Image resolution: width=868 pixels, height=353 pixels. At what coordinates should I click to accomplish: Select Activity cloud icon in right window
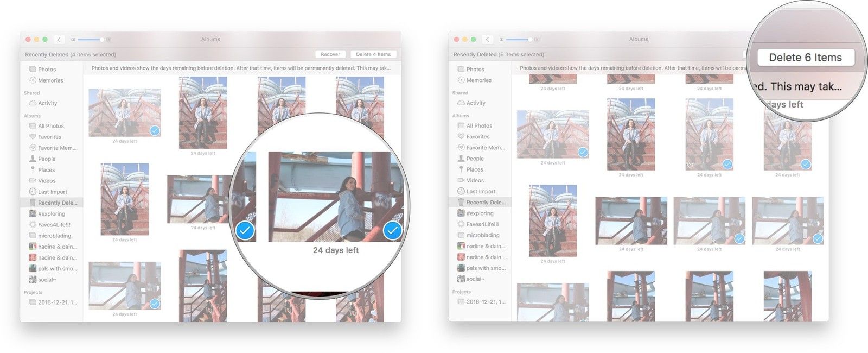[x=461, y=103]
